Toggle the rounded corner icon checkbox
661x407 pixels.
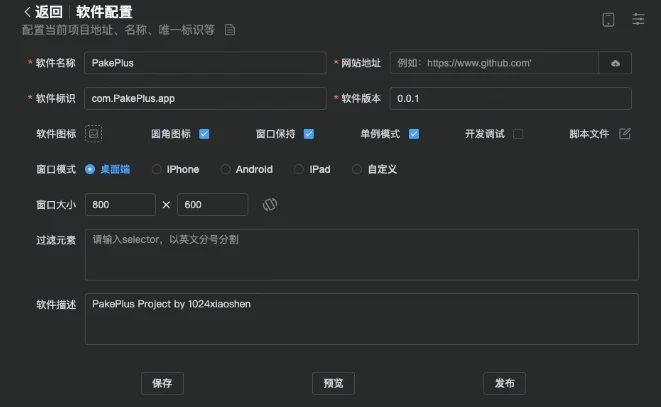pos(204,134)
